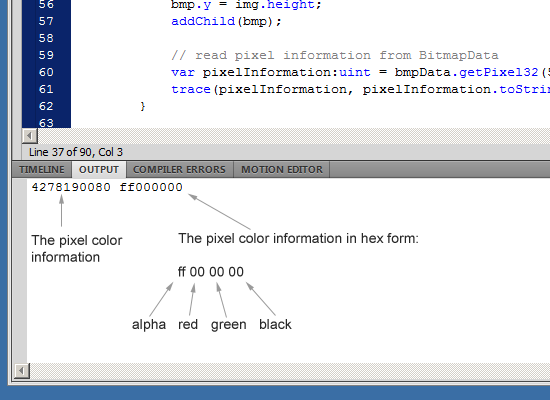550x400 pixels.
Task: Click the Line 37 of 90 status text
Action: tap(76, 152)
